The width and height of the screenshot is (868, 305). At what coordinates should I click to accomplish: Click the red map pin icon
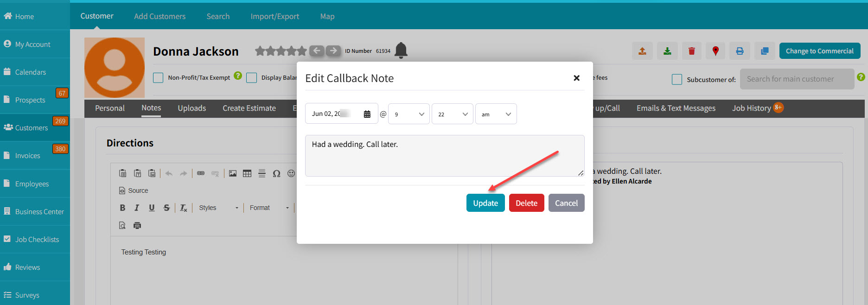pyautogui.click(x=715, y=51)
